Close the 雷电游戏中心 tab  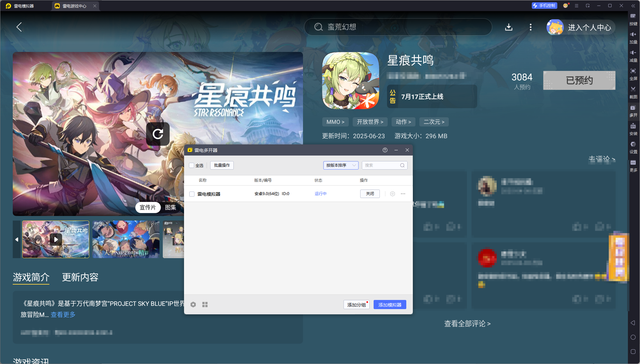(95, 6)
